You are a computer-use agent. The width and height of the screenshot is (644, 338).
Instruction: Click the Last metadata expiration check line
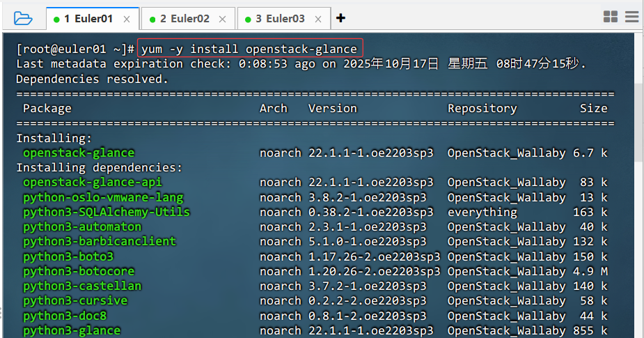pos(301,64)
